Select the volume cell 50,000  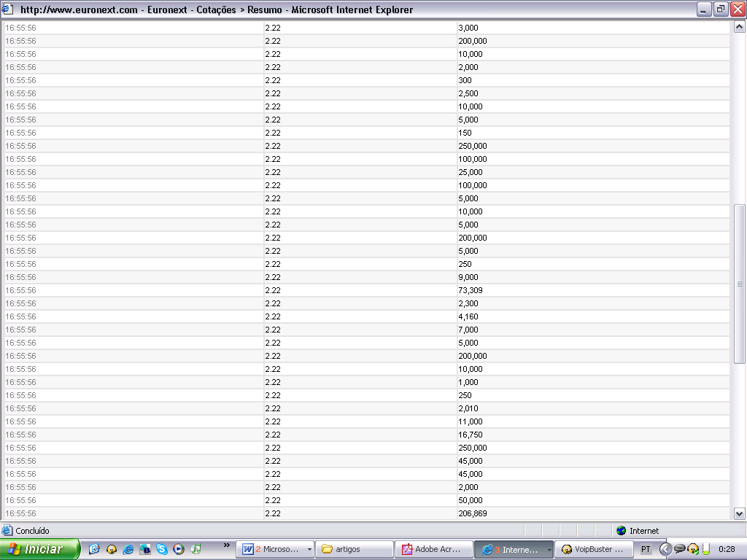pyautogui.click(x=471, y=500)
